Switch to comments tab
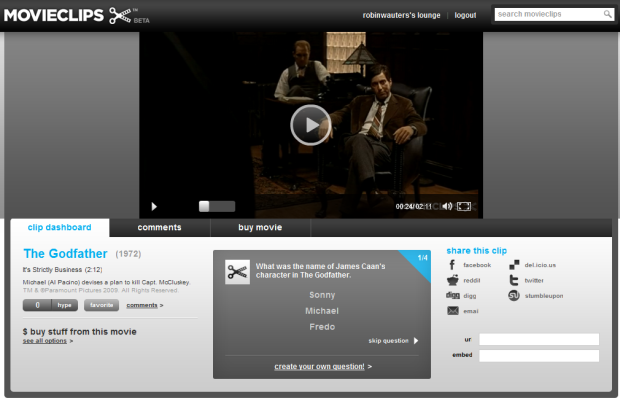Viewport: 620px width, 401px height. pos(159,227)
